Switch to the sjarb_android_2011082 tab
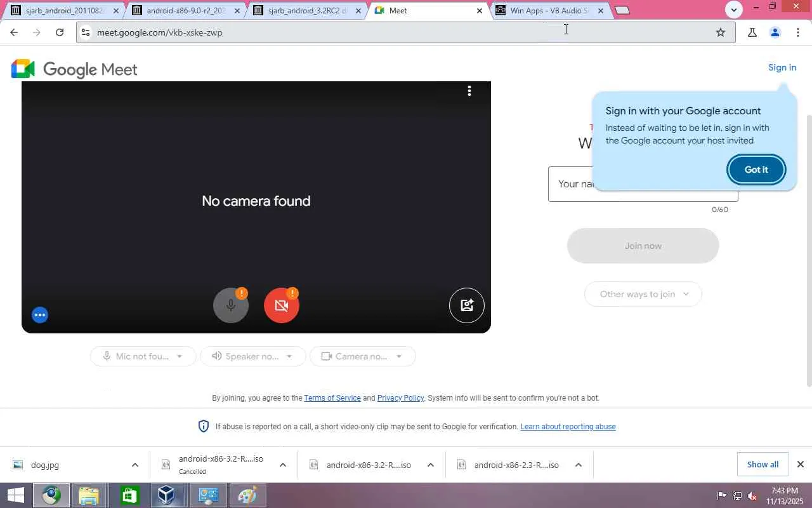The height and width of the screenshot is (508, 812). [x=63, y=11]
